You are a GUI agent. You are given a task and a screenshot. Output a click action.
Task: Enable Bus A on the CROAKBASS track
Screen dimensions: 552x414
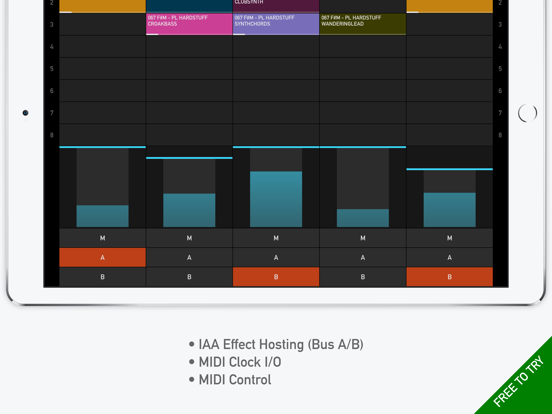coord(189,257)
